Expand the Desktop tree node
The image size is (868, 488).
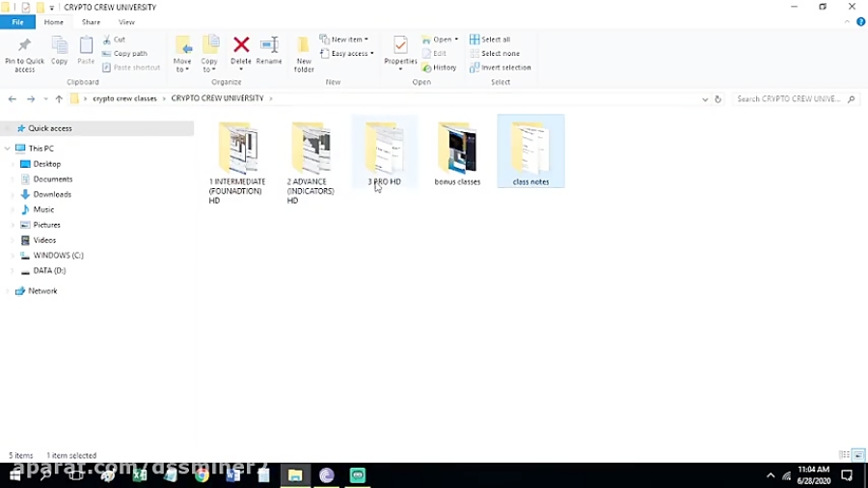point(13,164)
